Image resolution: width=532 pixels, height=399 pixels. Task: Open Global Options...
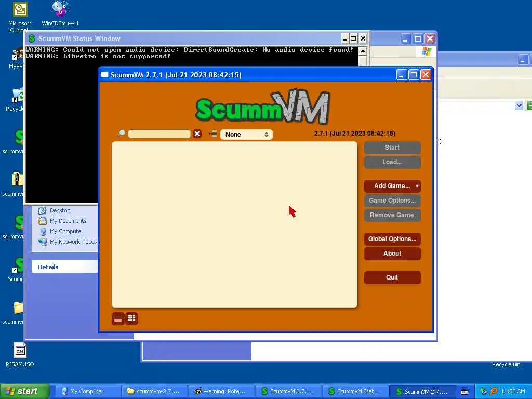pos(392,239)
